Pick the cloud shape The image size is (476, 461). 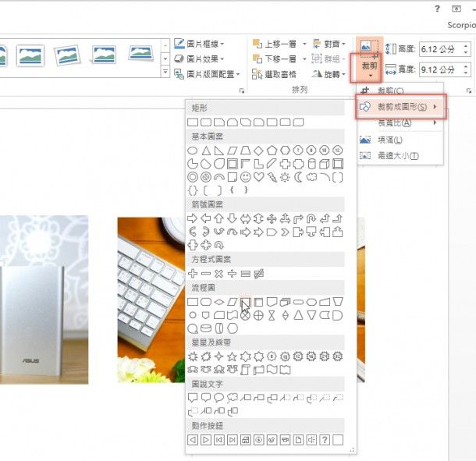pos(311,177)
